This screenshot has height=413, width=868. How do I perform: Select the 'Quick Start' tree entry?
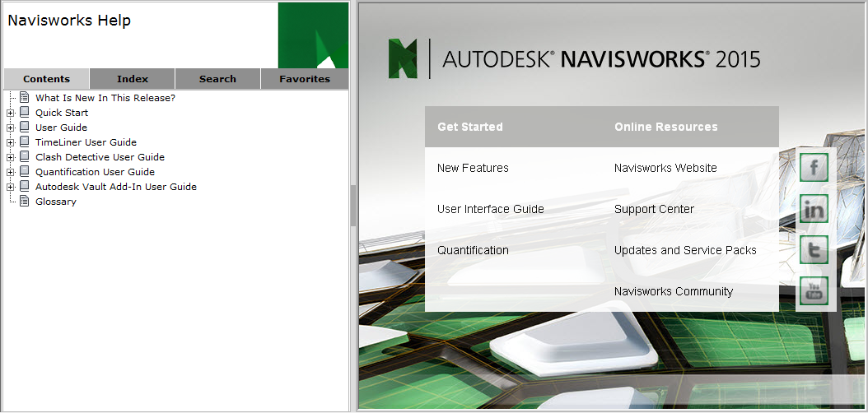coord(62,113)
